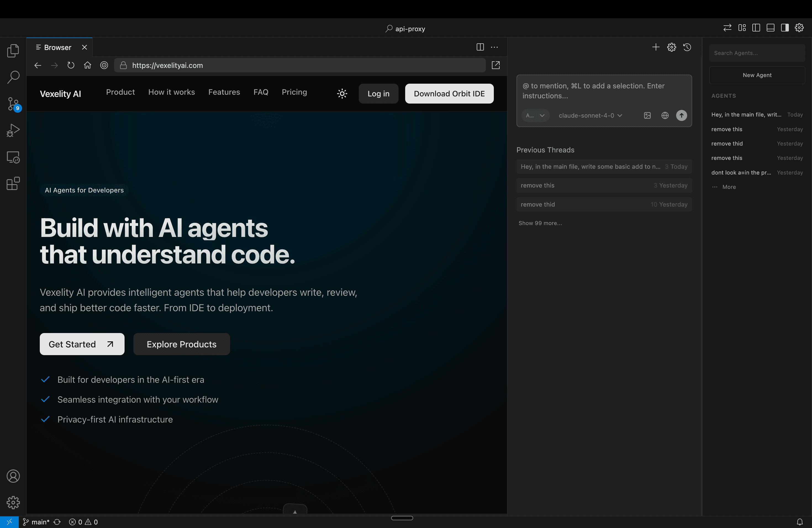Expand the agent mode selector in chat input
Image resolution: width=812 pixels, height=528 pixels.
[535, 116]
